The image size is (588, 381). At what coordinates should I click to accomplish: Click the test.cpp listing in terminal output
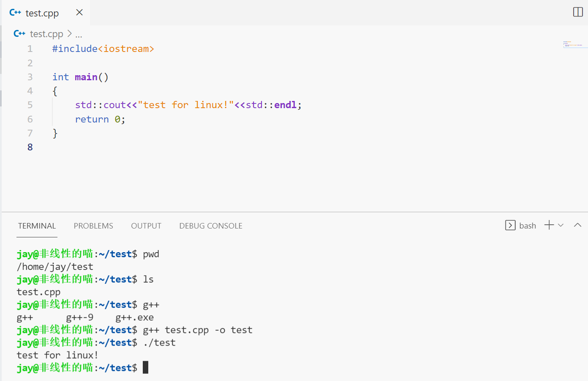coord(38,292)
